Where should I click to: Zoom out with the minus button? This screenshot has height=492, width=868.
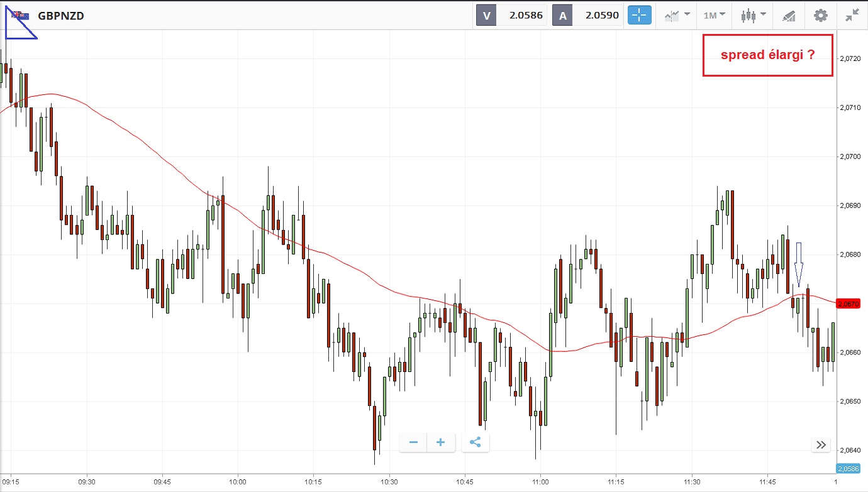(413, 442)
